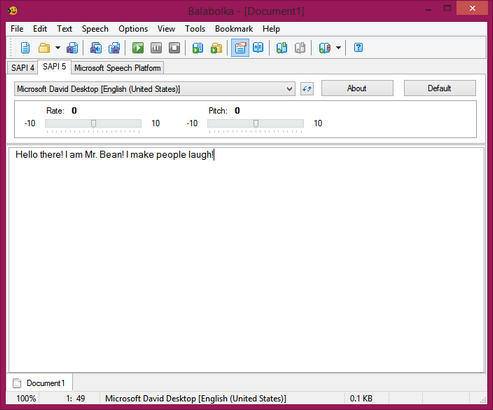The height and width of the screenshot is (410, 493).
Task: Expand the Open file recent-files arrow
Action: (x=58, y=48)
